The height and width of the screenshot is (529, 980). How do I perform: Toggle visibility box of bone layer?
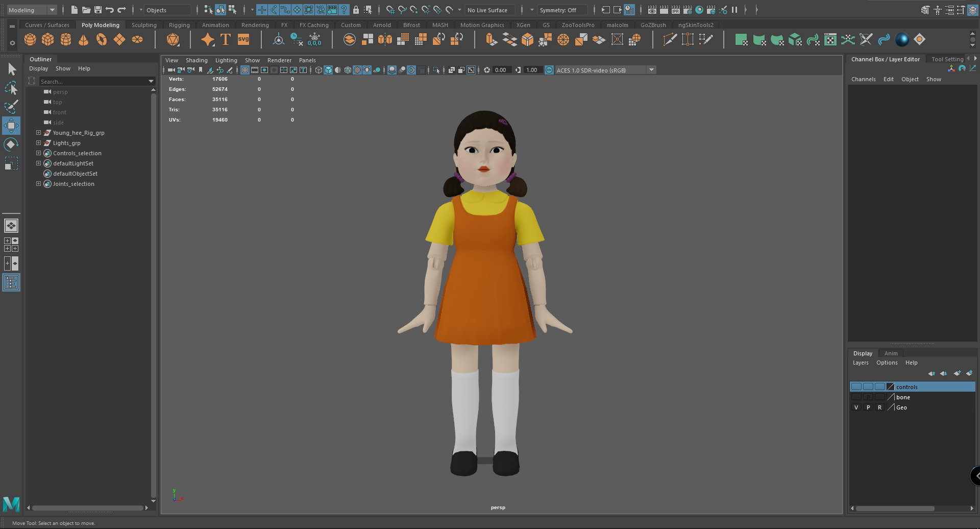tap(856, 397)
